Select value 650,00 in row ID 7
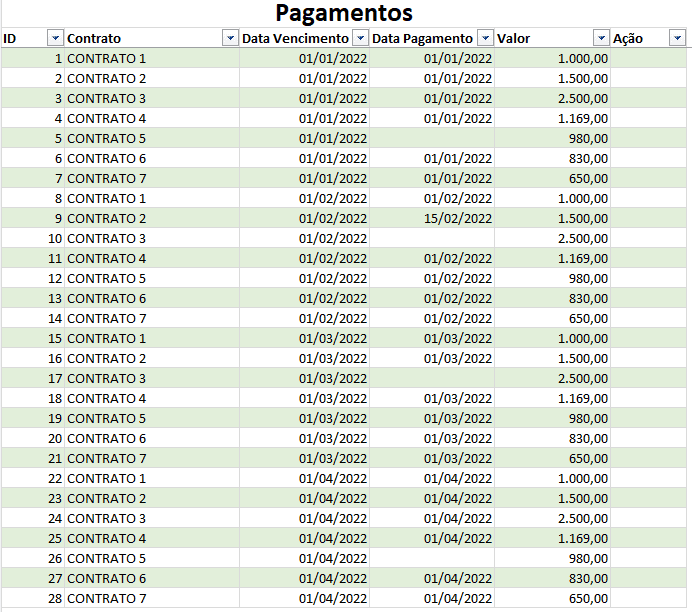This screenshot has height=612, width=692. (x=553, y=178)
